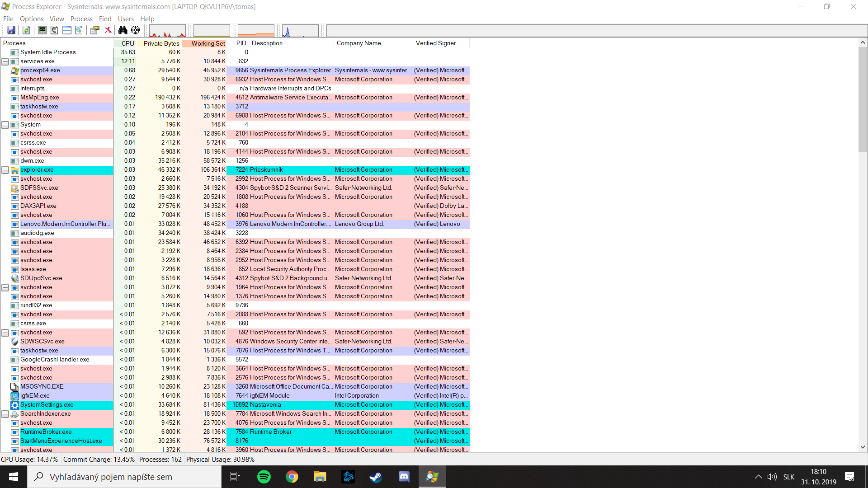Click Physical Usage status bar entry
The image size is (868, 488).
[x=220, y=460]
